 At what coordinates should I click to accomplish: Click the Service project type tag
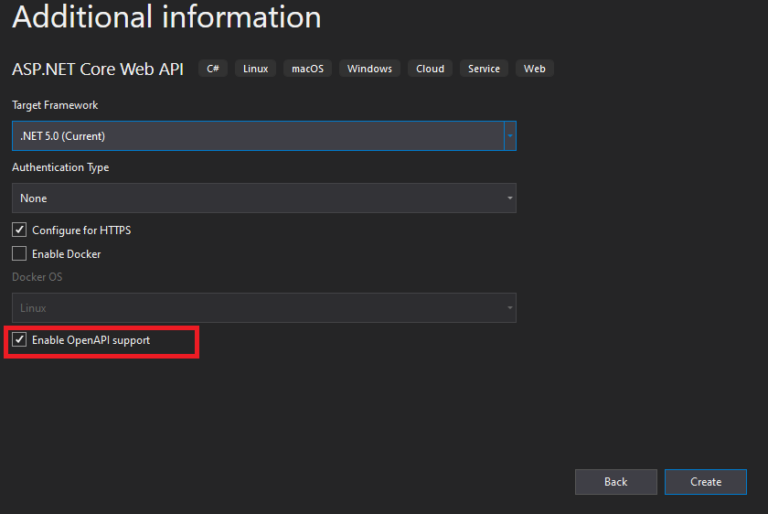pyautogui.click(x=484, y=69)
